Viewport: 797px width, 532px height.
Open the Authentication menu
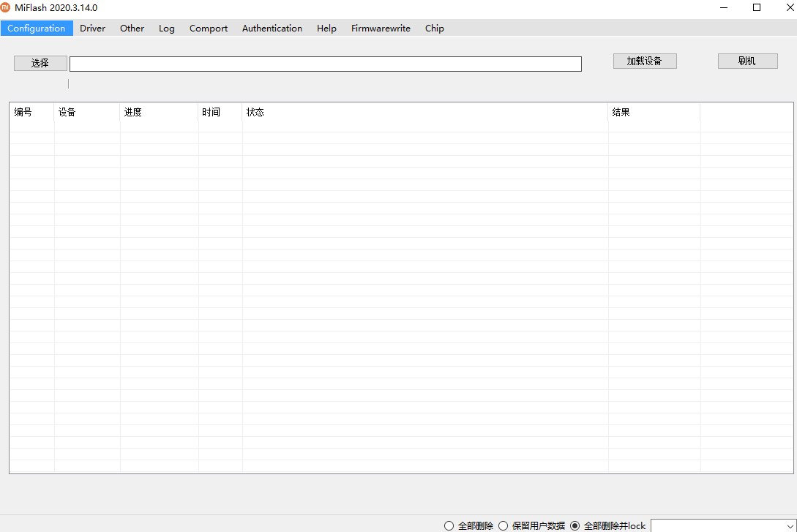point(272,29)
